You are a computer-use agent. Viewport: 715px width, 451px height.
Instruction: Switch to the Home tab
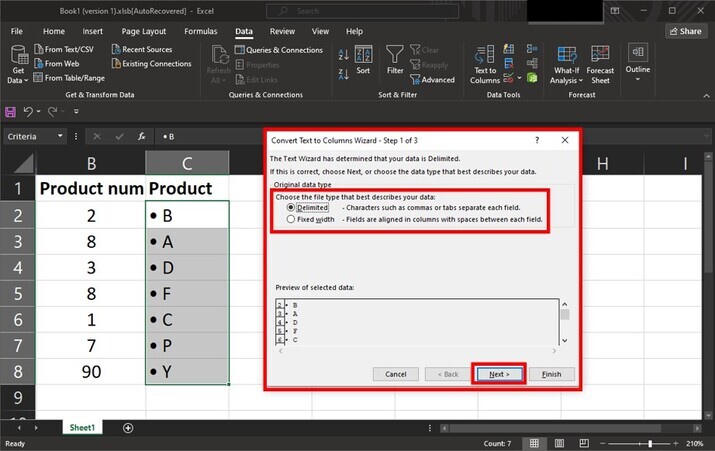(x=54, y=31)
